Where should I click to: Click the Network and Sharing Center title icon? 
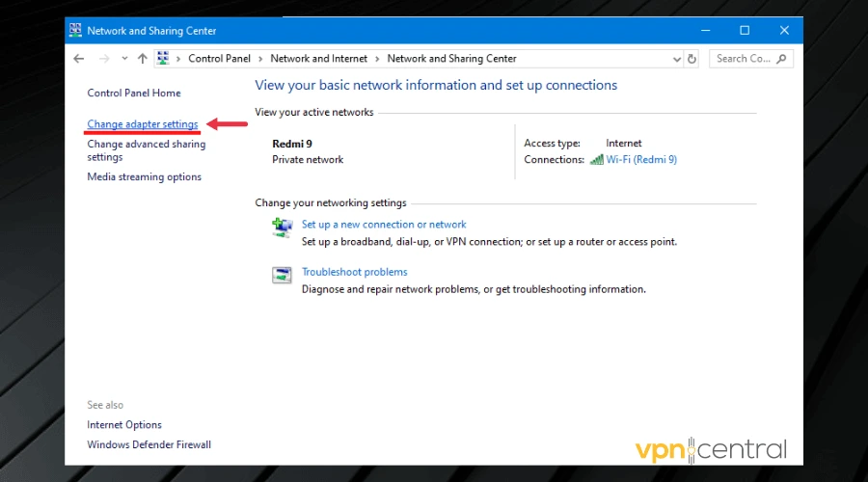[x=76, y=30]
